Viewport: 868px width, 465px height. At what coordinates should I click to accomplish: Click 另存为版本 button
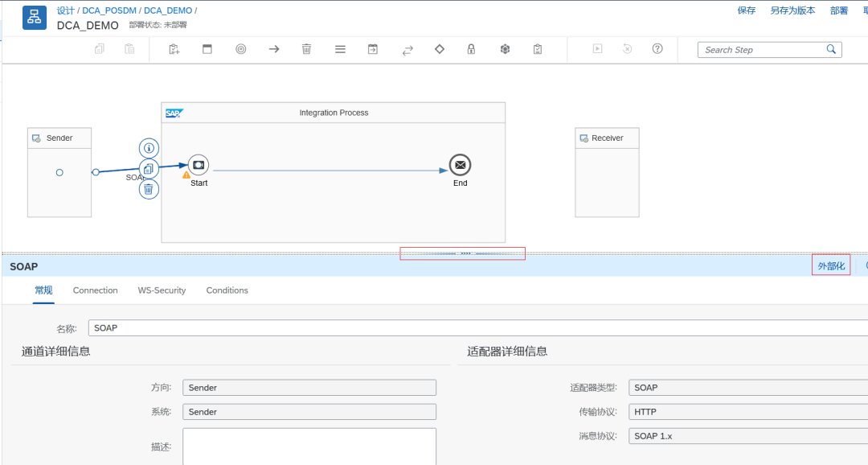pyautogui.click(x=792, y=10)
